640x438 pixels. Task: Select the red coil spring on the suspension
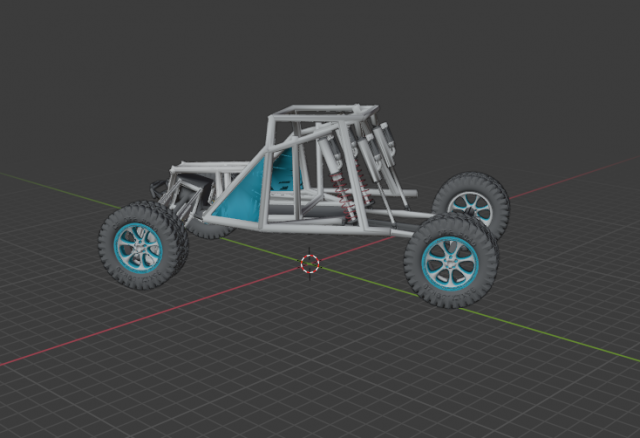coord(342,196)
